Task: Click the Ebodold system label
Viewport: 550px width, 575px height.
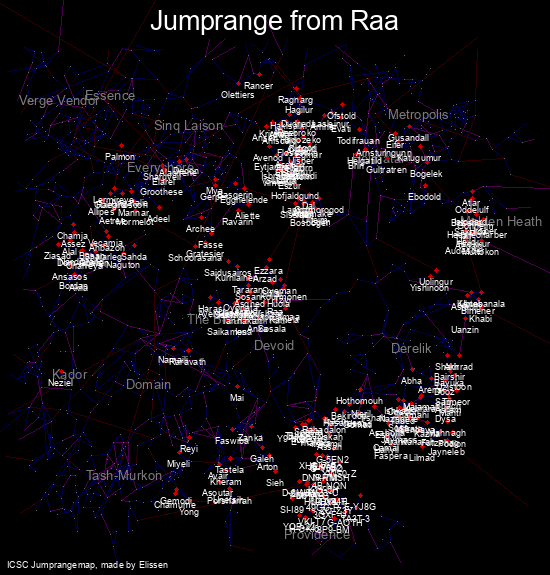Action: (424, 197)
